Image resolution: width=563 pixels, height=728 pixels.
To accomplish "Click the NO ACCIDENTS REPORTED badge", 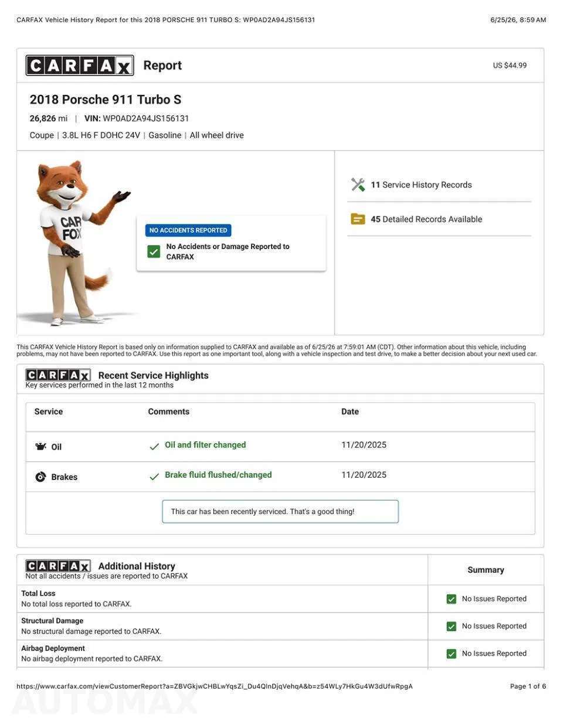I will pos(188,230).
